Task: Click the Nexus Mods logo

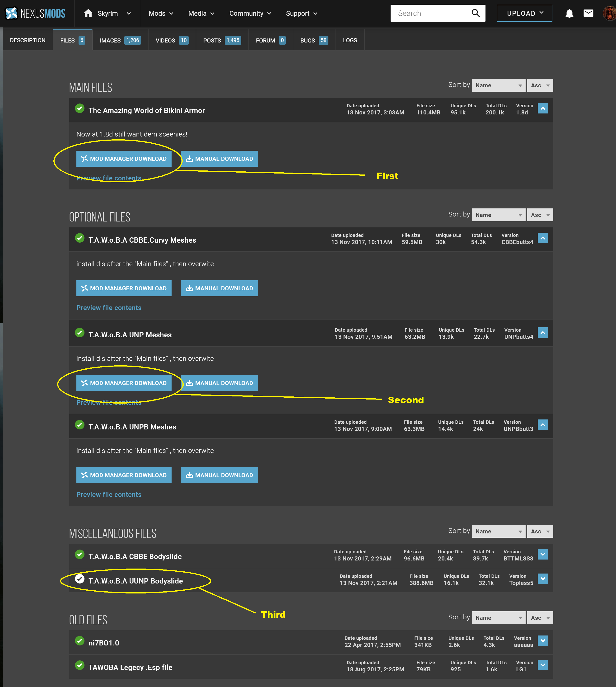Action: point(35,13)
